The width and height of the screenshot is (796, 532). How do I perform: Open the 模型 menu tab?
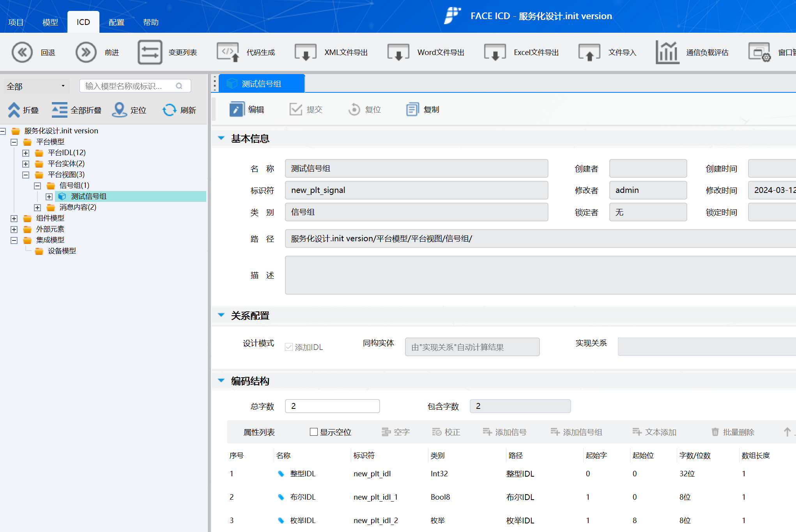(x=50, y=22)
